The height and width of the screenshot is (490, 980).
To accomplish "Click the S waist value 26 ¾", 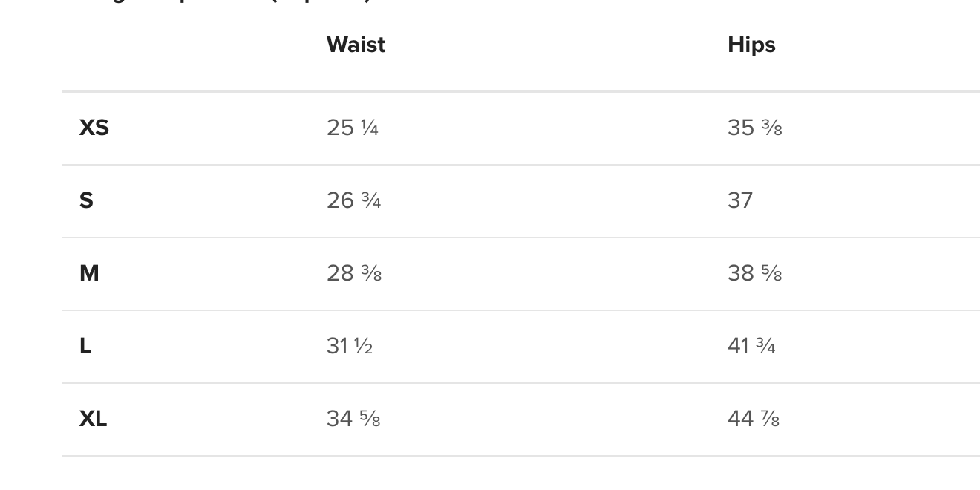I will (354, 200).
